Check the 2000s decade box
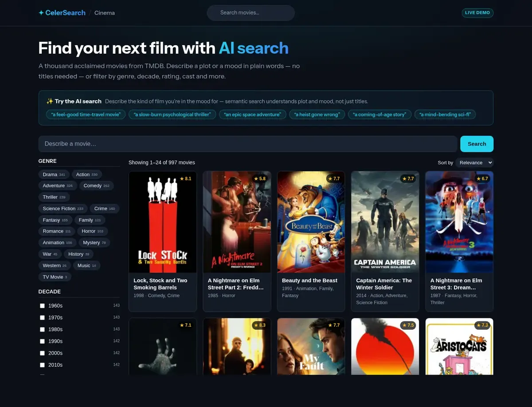This screenshot has height=407, width=532. click(42, 353)
